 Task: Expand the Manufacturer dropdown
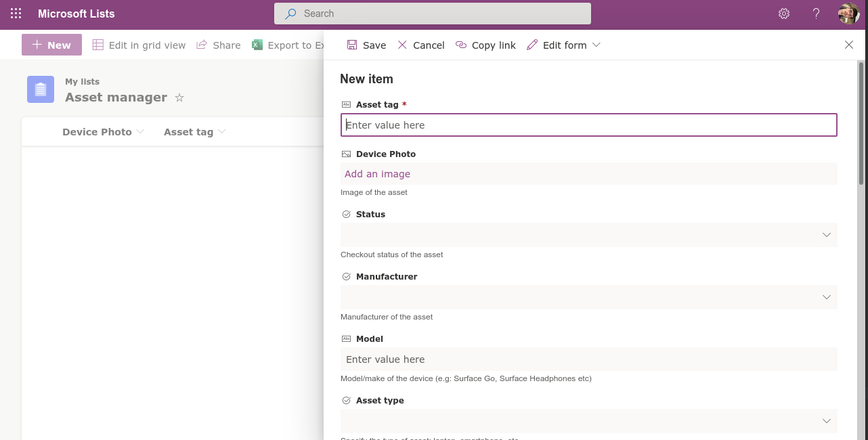point(589,297)
